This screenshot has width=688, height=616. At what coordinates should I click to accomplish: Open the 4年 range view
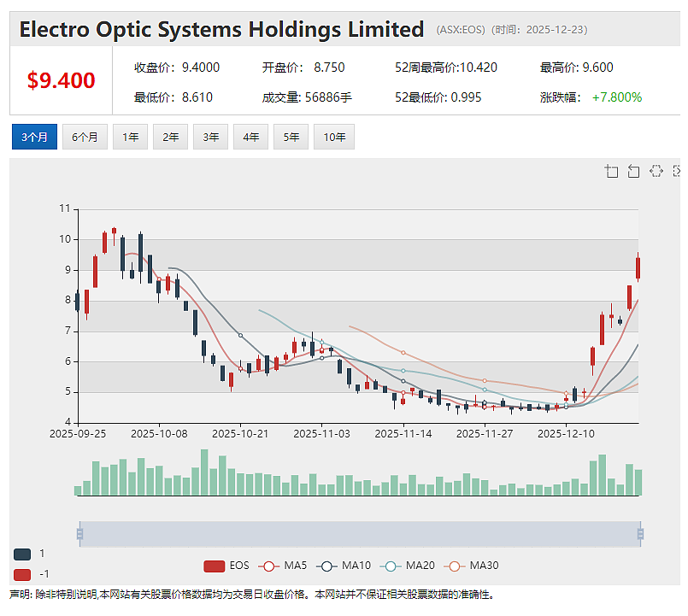pyautogui.click(x=250, y=137)
